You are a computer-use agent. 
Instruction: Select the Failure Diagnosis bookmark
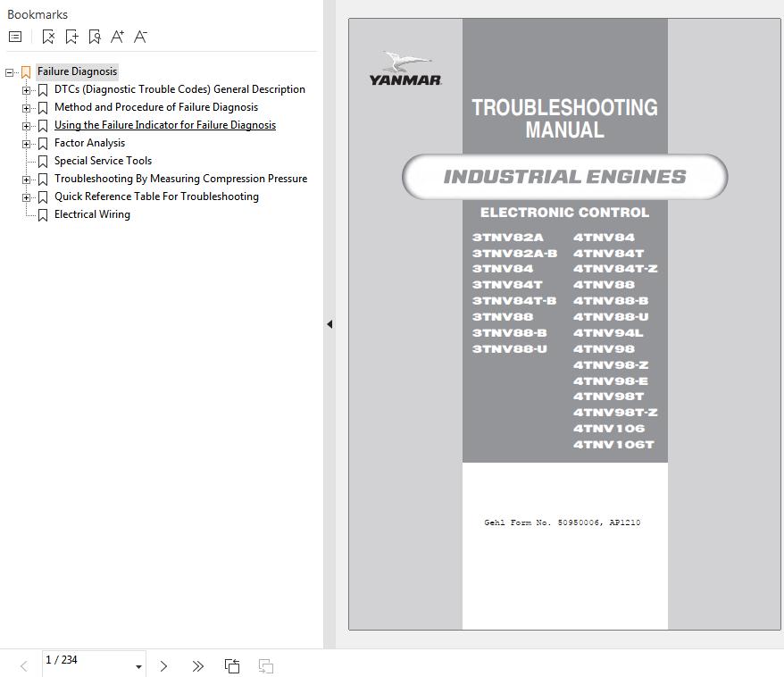77,71
